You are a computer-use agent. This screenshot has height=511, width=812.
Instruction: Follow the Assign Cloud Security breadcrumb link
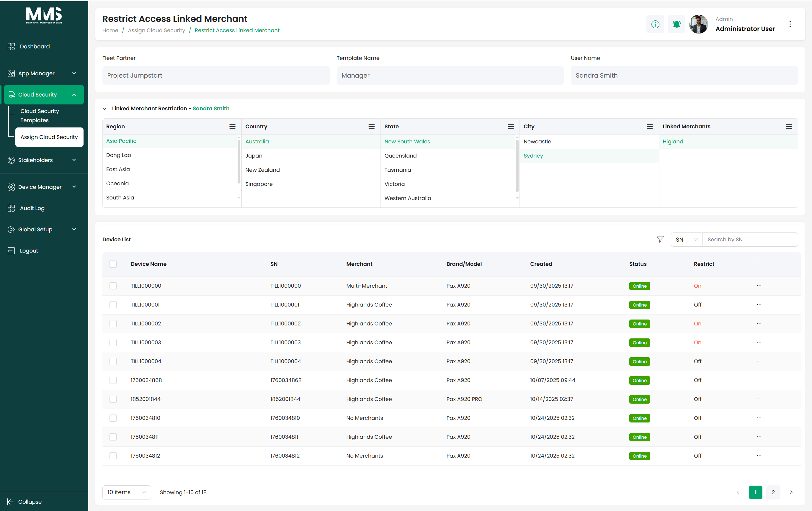click(156, 30)
